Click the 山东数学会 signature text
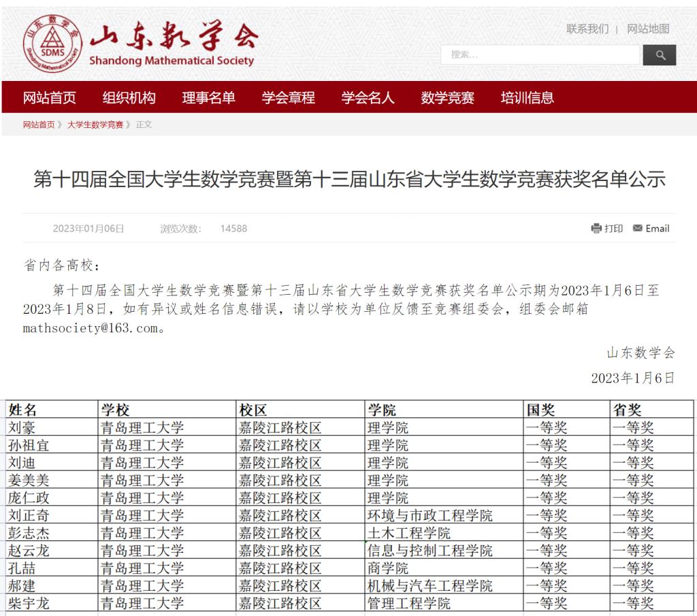This screenshot has height=616, width=697. pos(641,353)
